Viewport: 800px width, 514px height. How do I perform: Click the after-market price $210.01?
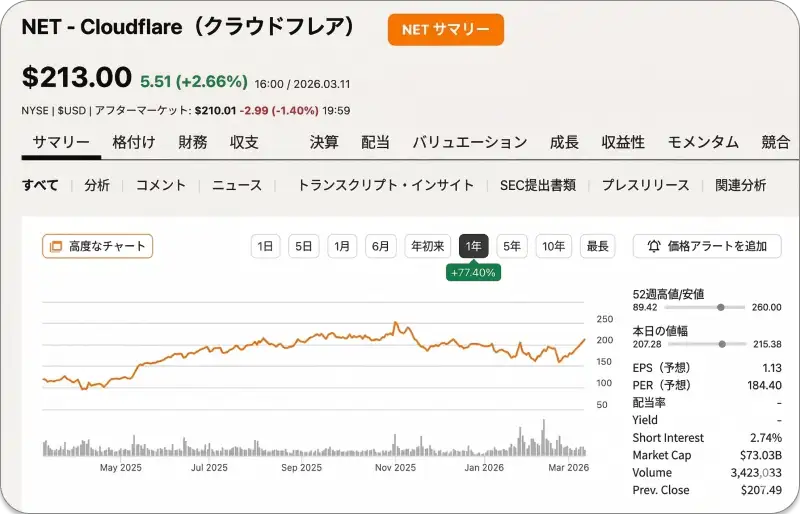coord(215,111)
